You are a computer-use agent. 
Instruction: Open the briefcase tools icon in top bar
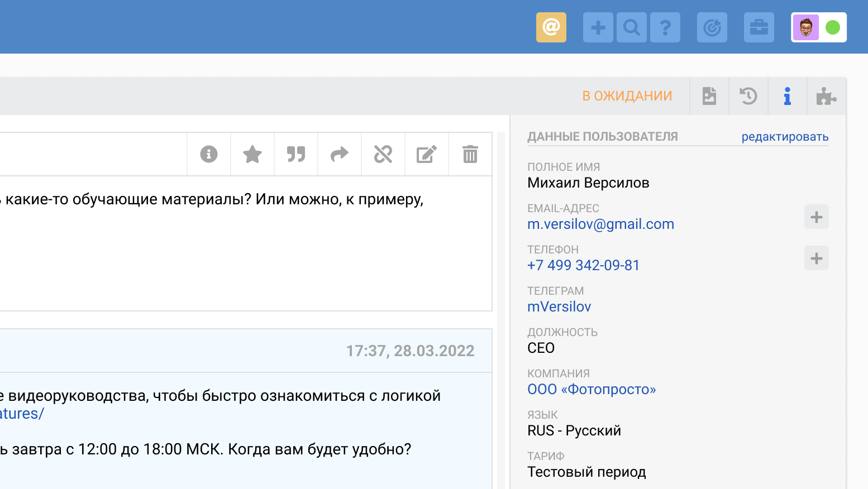coord(759,27)
